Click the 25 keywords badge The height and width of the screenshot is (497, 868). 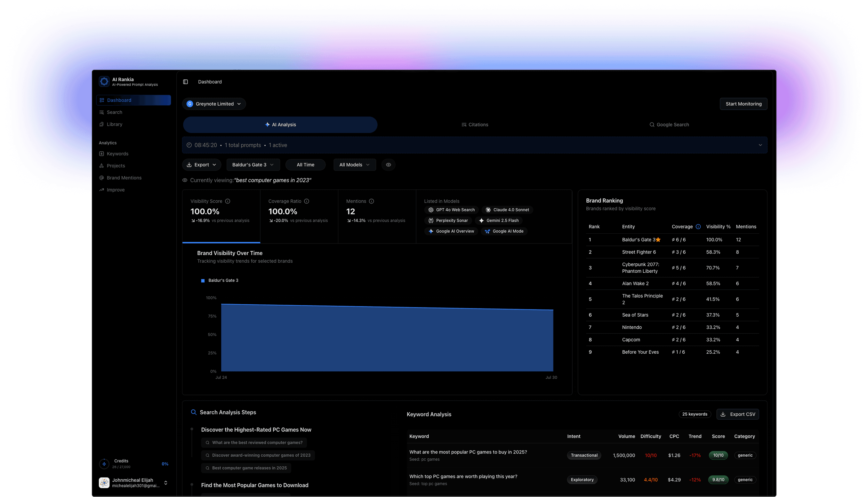point(694,414)
